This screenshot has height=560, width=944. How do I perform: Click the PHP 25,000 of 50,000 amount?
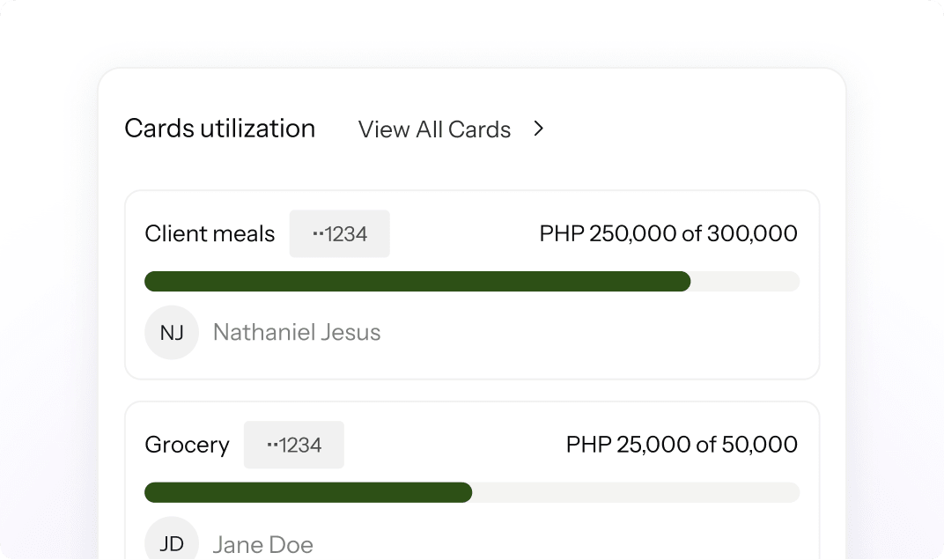point(682,445)
